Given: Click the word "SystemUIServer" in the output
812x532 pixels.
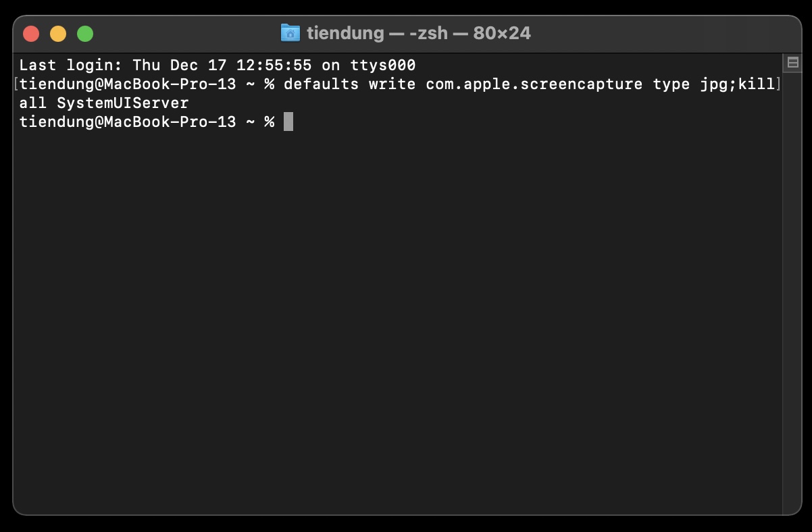Looking at the screenshot, I should pyautogui.click(x=123, y=103).
